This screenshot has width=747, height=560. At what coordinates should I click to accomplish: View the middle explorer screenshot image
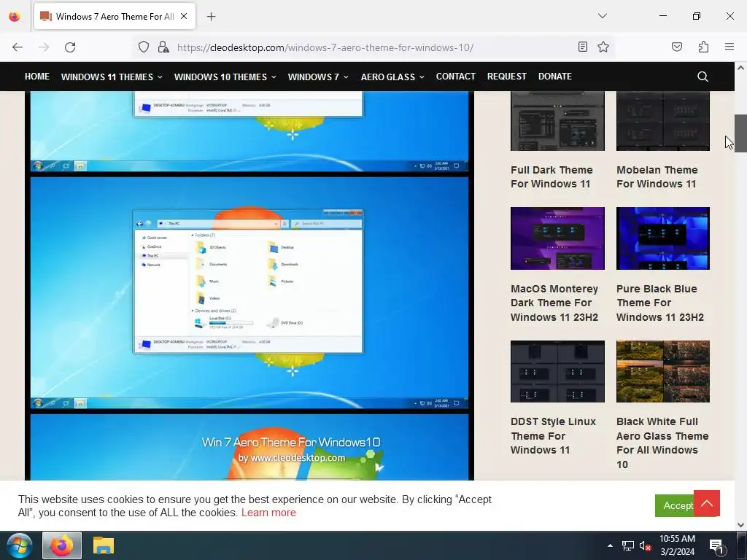coord(249,293)
